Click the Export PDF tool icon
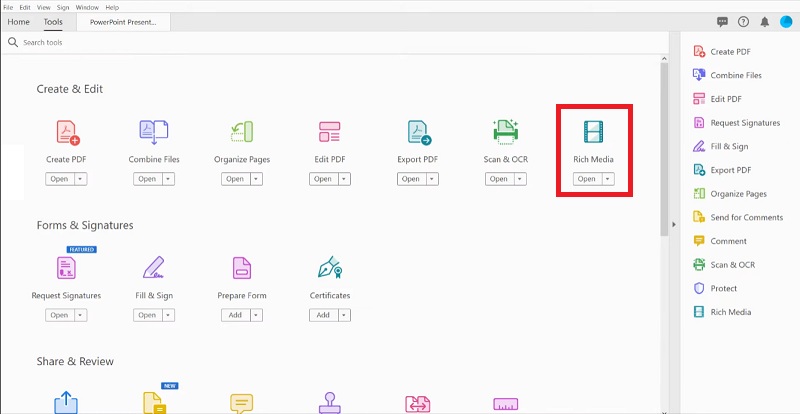 (x=419, y=133)
